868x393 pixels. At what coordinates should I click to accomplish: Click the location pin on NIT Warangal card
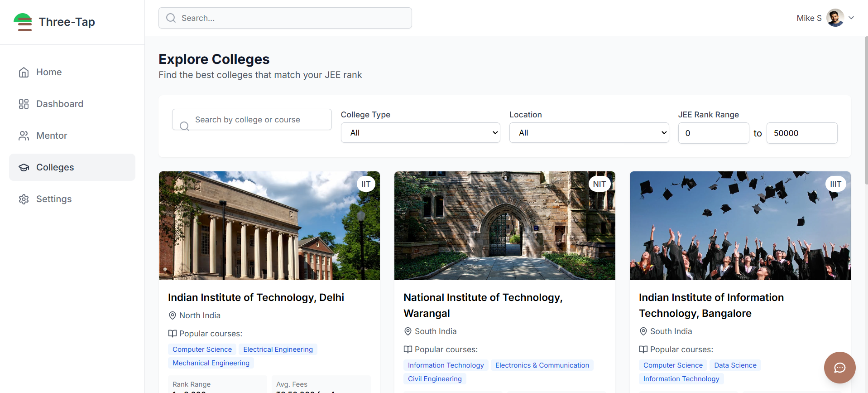pyautogui.click(x=408, y=331)
